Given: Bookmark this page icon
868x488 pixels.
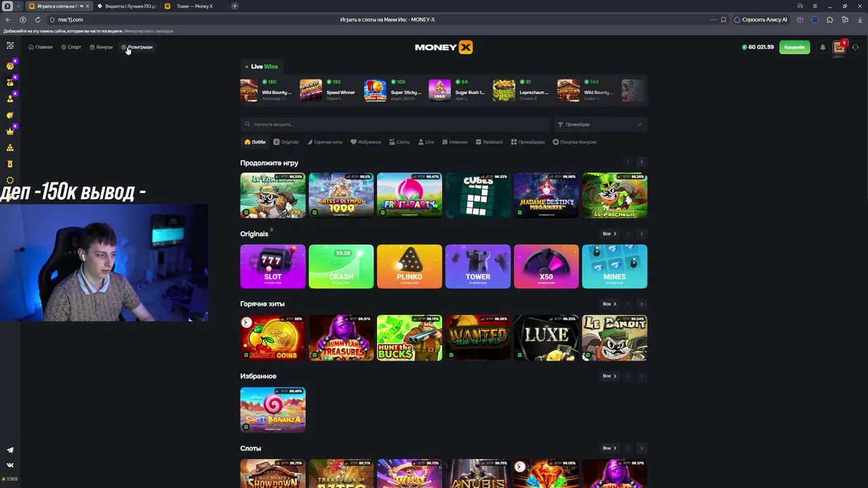Looking at the screenshot, I should [x=724, y=20].
